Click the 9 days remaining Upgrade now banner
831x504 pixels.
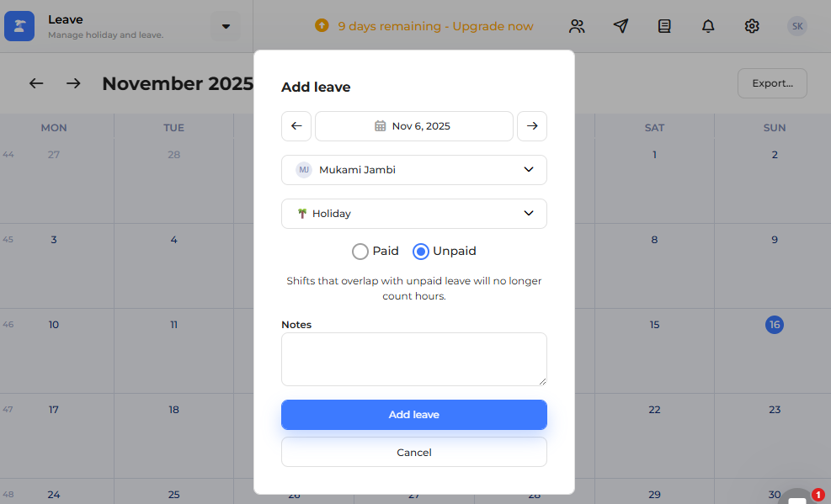point(423,26)
